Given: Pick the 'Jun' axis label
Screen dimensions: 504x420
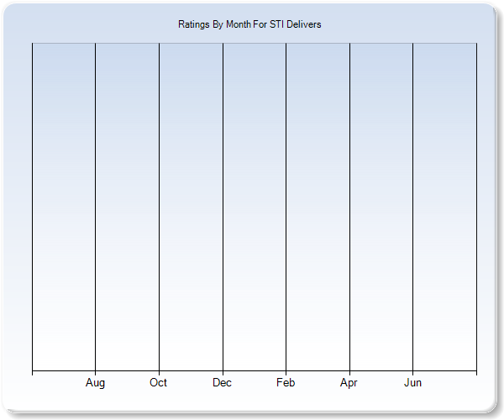Looking at the screenshot, I should (412, 382).
